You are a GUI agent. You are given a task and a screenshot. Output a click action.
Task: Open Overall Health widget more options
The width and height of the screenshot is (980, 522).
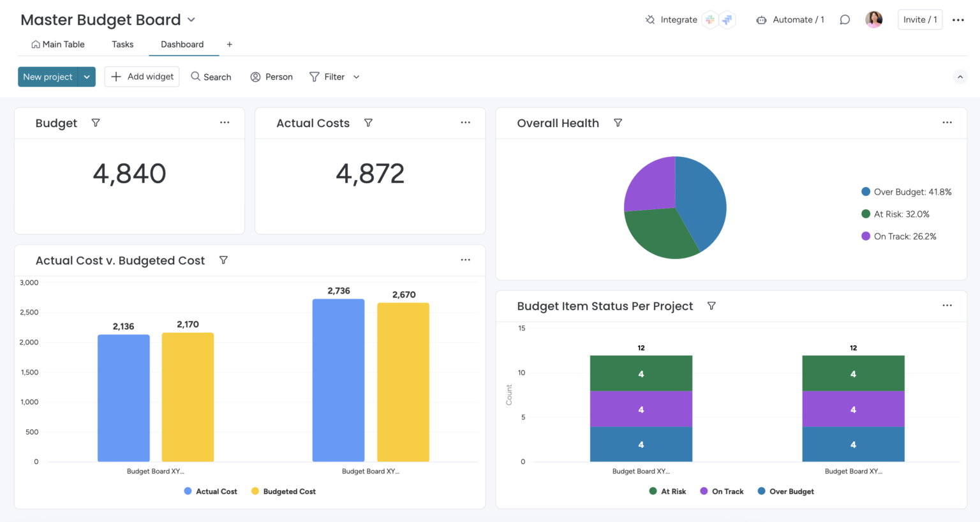tap(947, 123)
